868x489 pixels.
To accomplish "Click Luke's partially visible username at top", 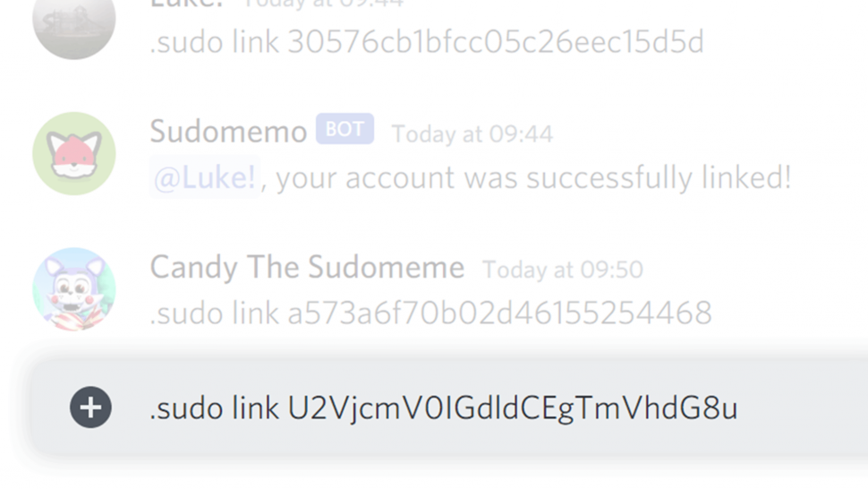I will 186,4.
